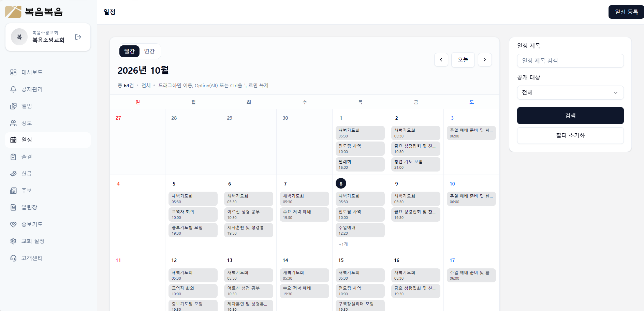Screen dimensions: 644x311
Task: Click the 헌금 hand-coin icon
Action: [x=13, y=174]
